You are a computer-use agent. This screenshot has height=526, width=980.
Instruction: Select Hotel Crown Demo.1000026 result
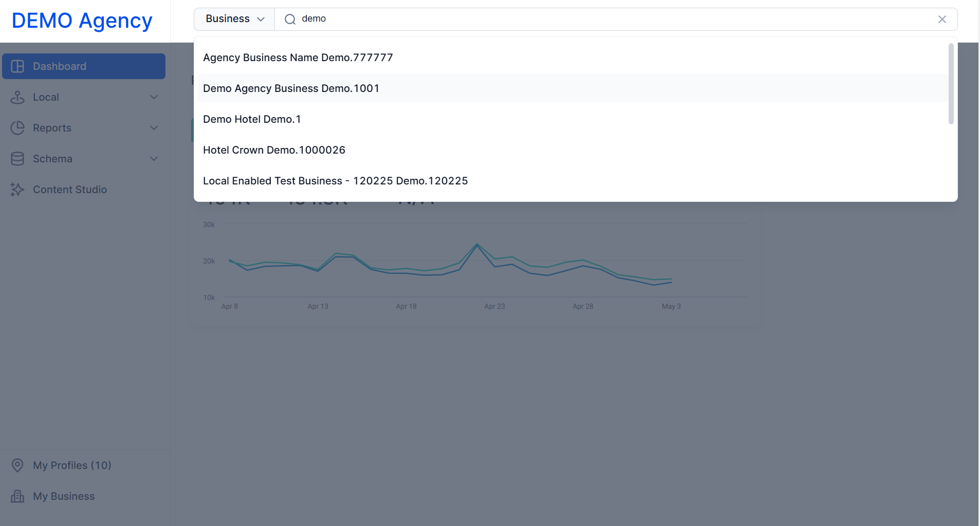(x=573, y=150)
